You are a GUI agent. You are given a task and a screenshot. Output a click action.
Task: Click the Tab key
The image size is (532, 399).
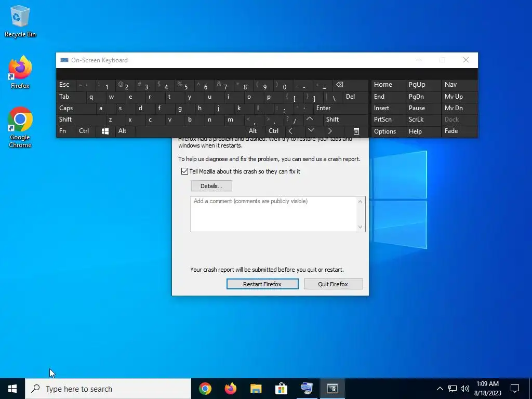click(71, 97)
